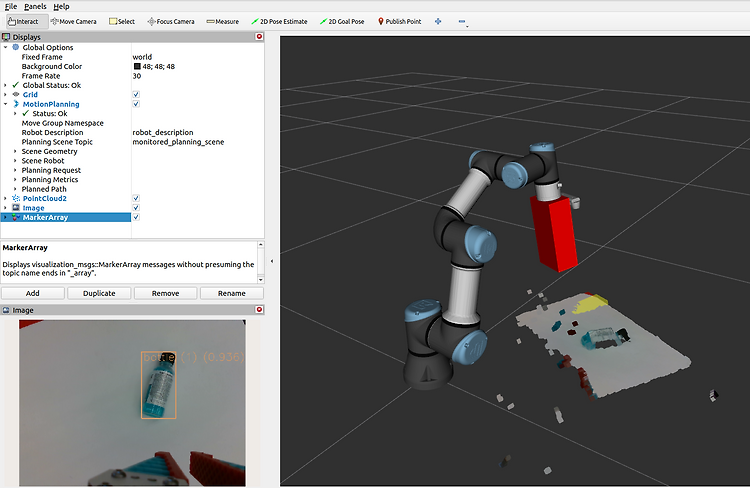The width and height of the screenshot is (750, 488).
Task: Collapse the left panel with arrow handle
Action: click(272, 261)
